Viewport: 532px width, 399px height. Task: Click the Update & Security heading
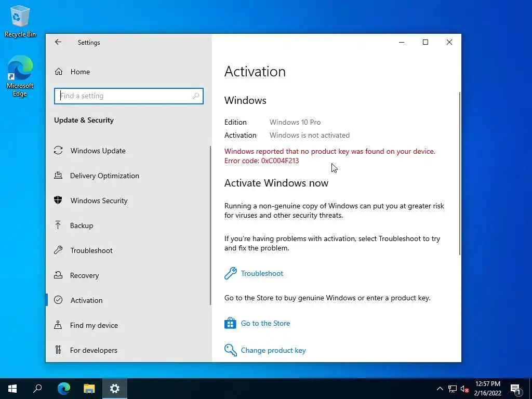(x=84, y=120)
